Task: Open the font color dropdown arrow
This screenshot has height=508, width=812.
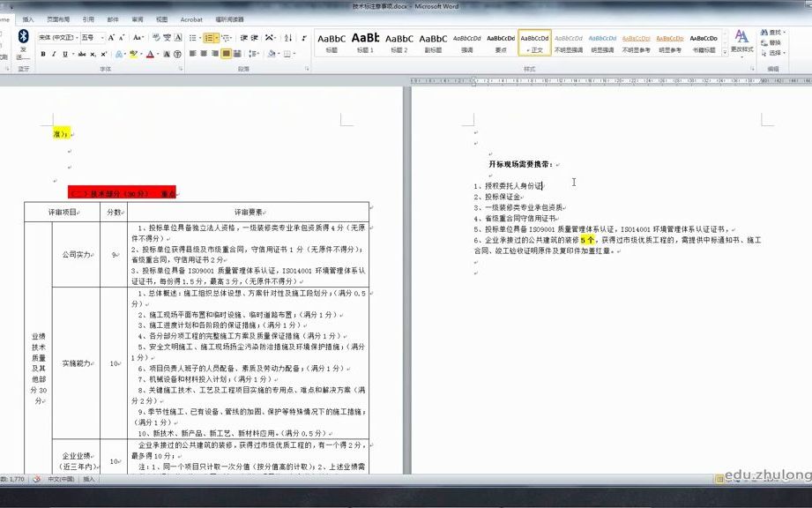Action: coord(156,54)
